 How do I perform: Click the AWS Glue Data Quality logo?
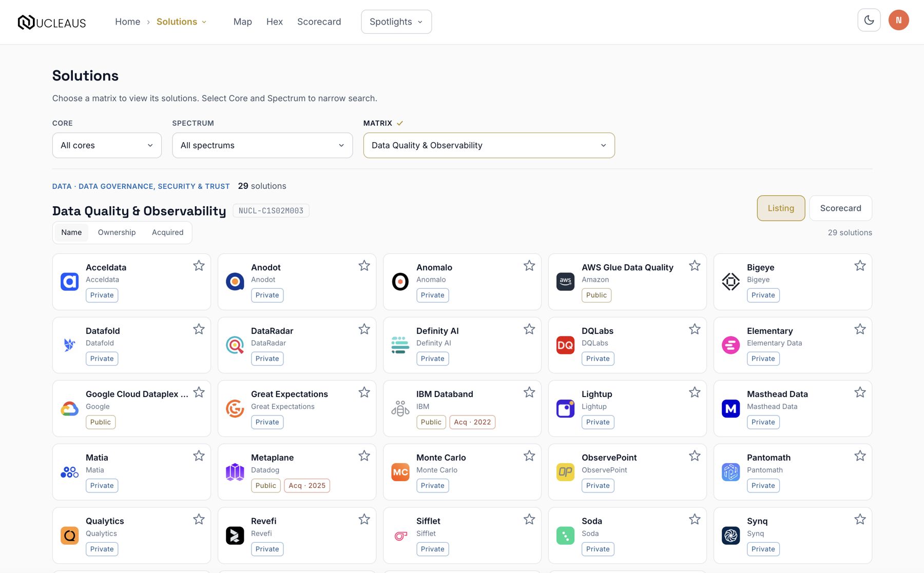point(566,282)
